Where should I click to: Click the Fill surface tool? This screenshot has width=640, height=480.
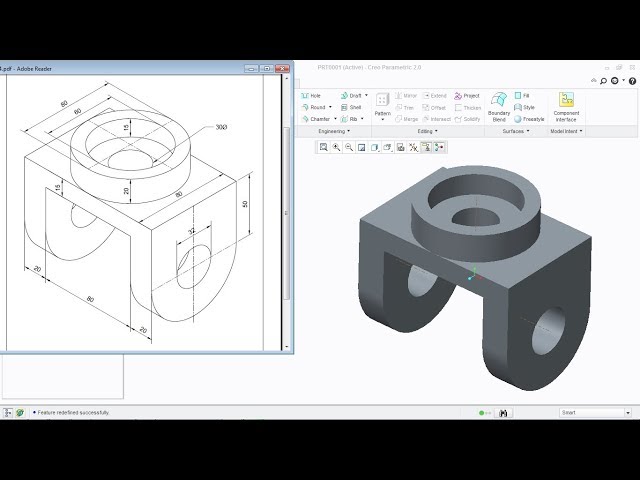click(522, 96)
